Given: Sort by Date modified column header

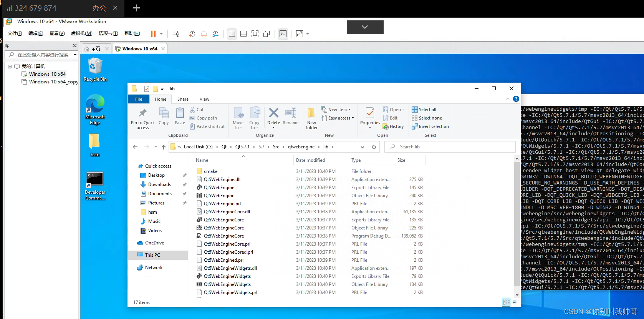Looking at the screenshot, I should [x=310, y=160].
